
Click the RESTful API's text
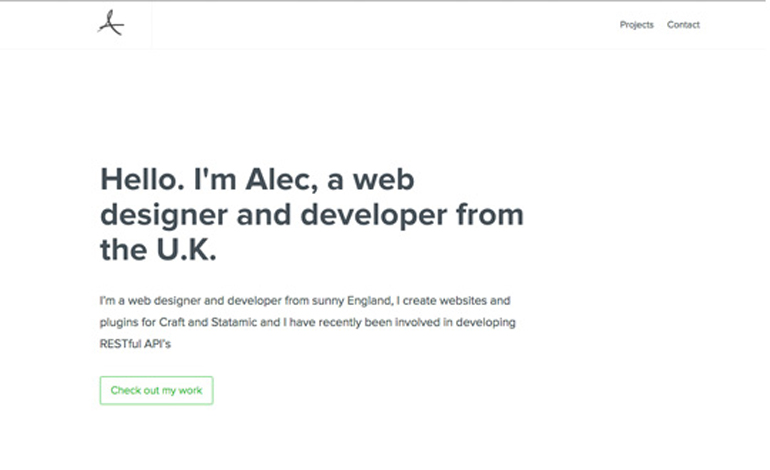point(135,344)
